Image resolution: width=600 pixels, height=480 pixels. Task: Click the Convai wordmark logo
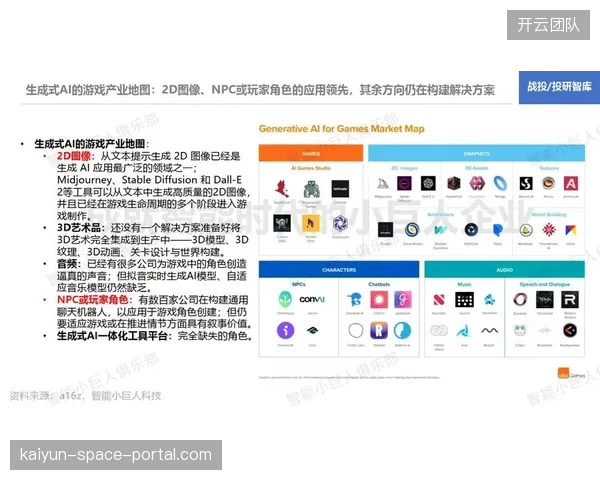tap(312, 299)
